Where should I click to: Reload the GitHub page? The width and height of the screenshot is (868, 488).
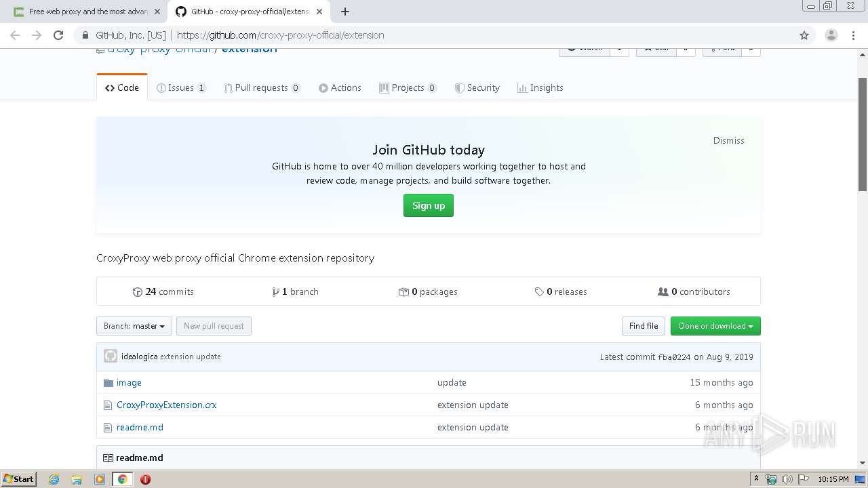tap(58, 35)
